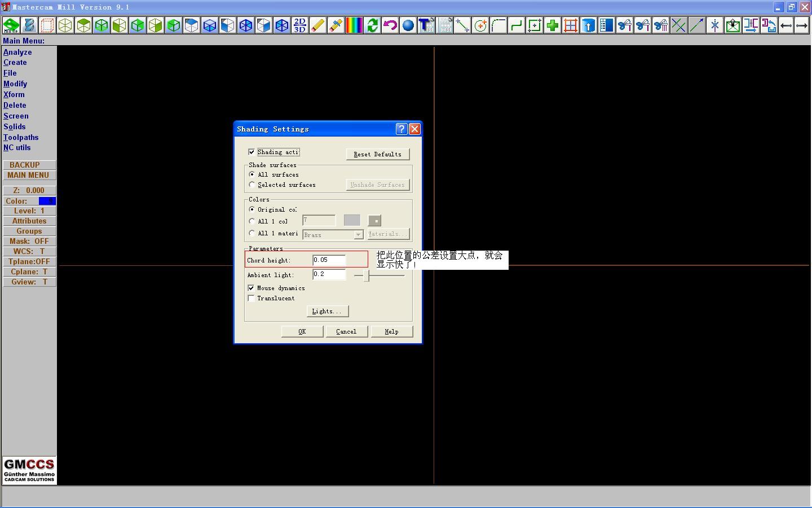Open the rainbow color palette icon
The width and height of the screenshot is (812, 508).
coord(354,25)
